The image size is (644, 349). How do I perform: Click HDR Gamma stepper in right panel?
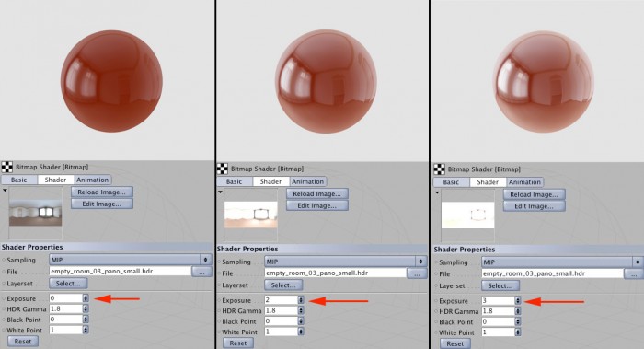pyautogui.click(x=517, y=311)
